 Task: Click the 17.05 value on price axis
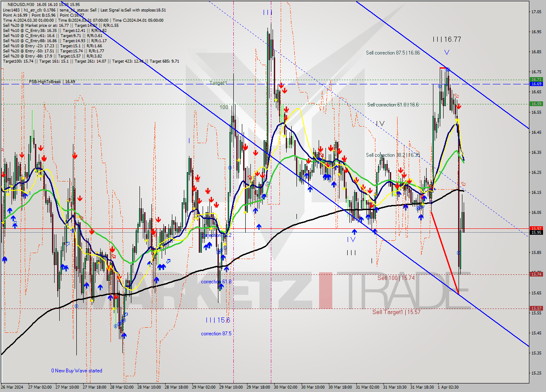click(x=536, y=12)
